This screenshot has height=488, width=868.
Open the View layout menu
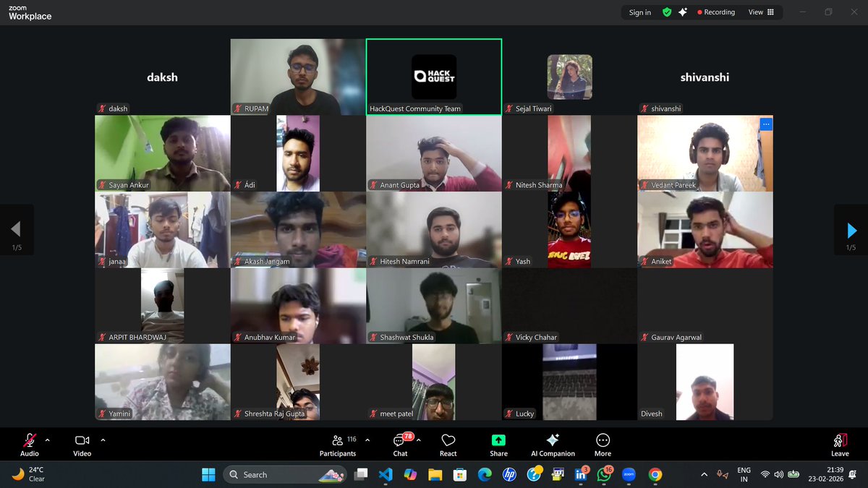(761, 12)
